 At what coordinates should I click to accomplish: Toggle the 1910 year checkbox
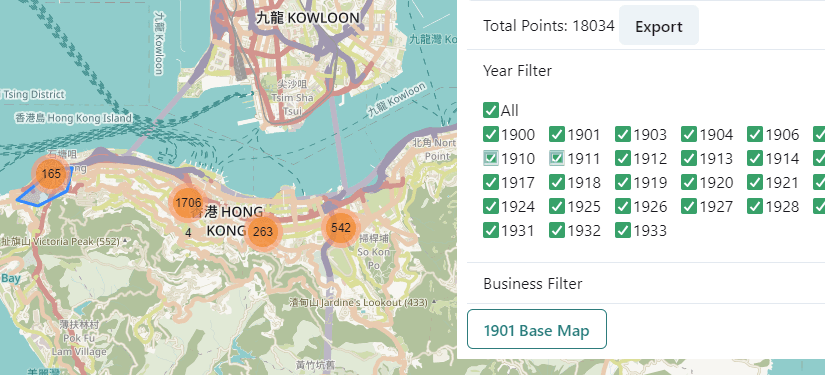coord(490,158)
